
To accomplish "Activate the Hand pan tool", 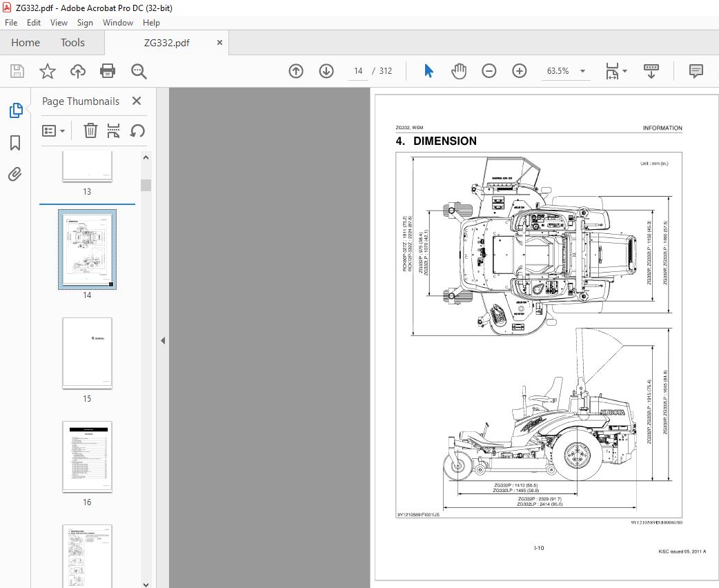I will 459,71.
